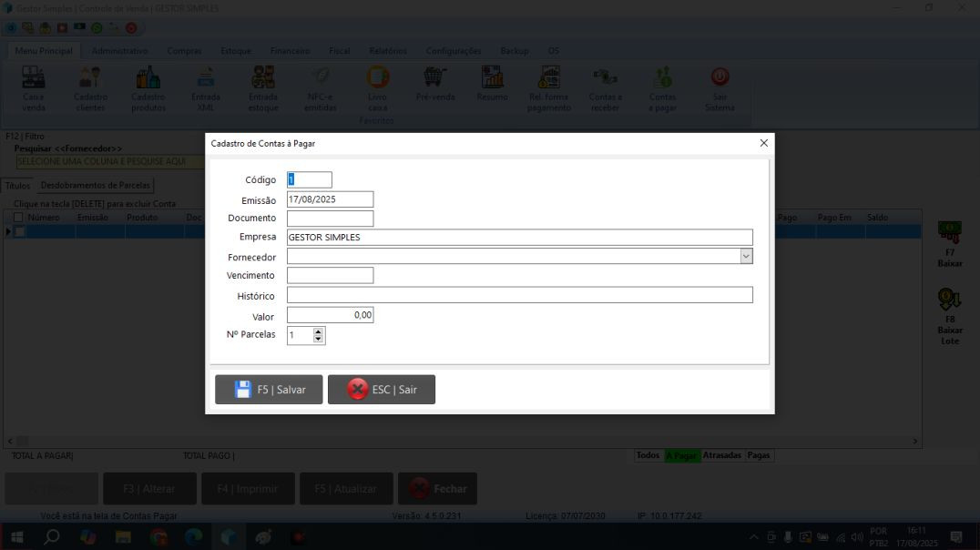The width and height of the screenshot is (980, 550).
Task: Click the Cadastro produtos icon
Action: pos(148,79)
